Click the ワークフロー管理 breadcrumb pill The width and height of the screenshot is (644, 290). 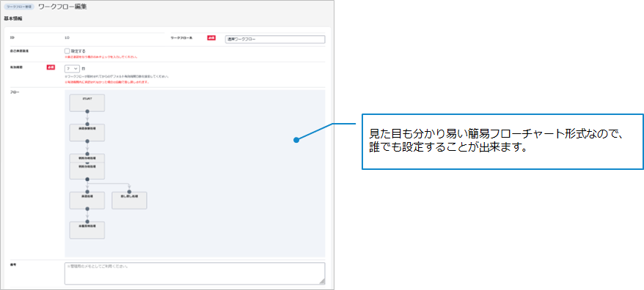tap(19, 7)
